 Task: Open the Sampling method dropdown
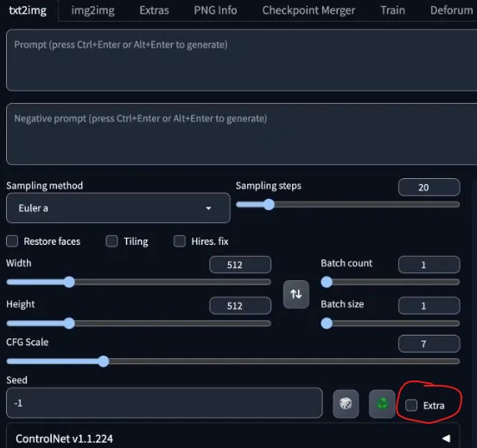pyautogui.click(x=118, y=208)
